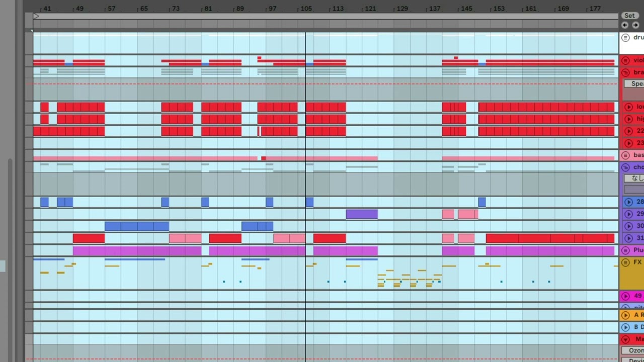Select the longer pink clip on track 29
The image size is (644, 362).
click(x=468, y=214)
